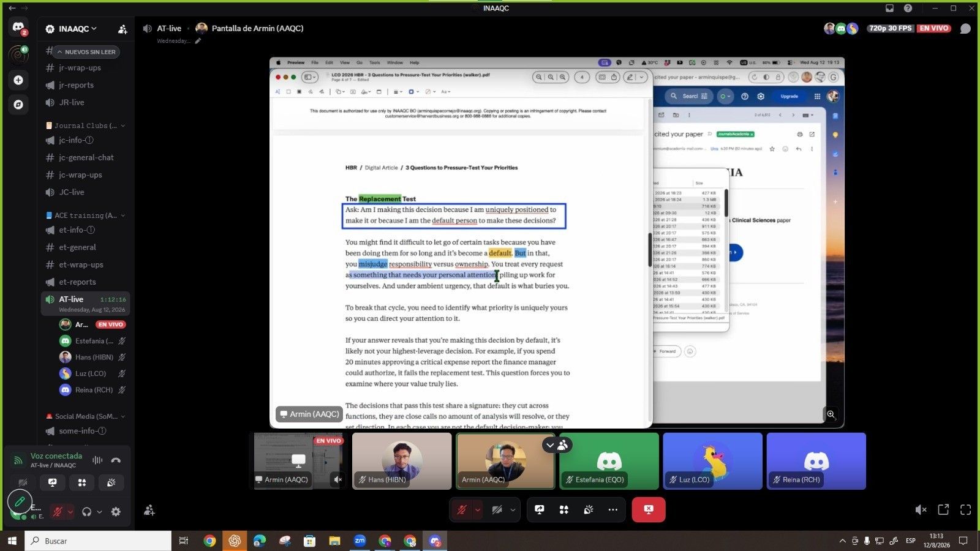Add a server with the plus icon

click(x=18, y=80)
